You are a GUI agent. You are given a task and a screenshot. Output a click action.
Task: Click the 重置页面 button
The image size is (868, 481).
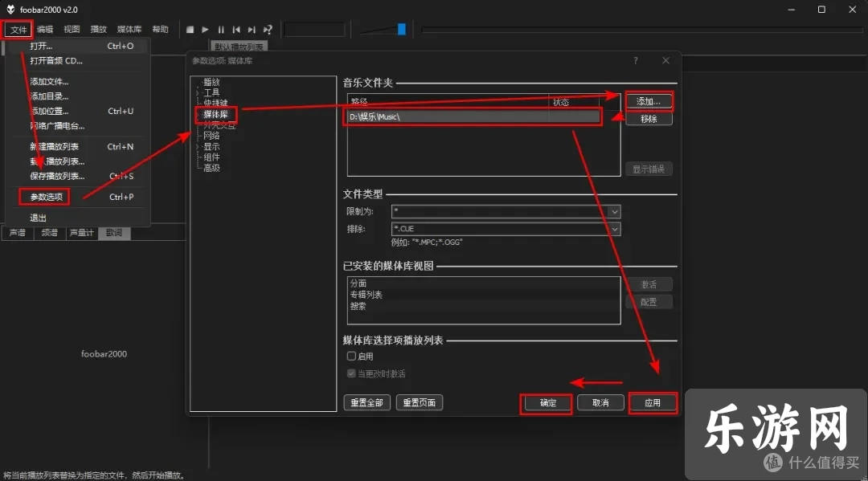pyautogui.click(x=419, y=402)
